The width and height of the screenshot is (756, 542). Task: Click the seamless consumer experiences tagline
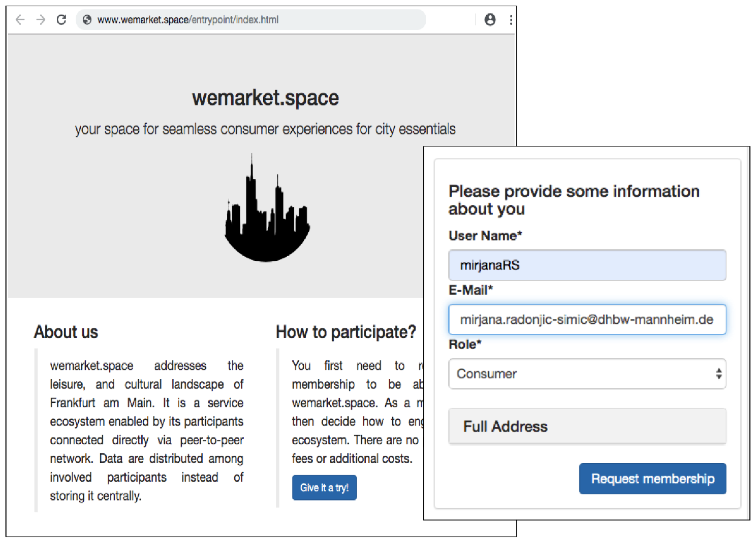tap(265, 129)
